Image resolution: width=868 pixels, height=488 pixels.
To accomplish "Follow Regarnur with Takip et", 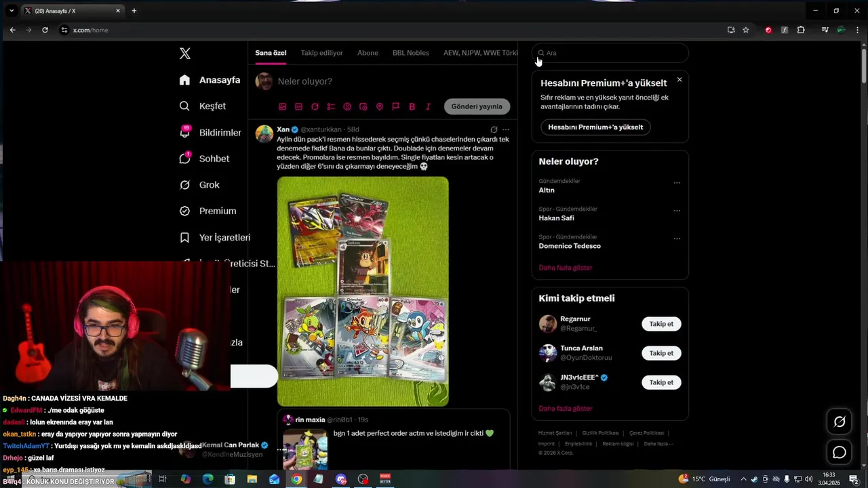I will coord(661,324).
